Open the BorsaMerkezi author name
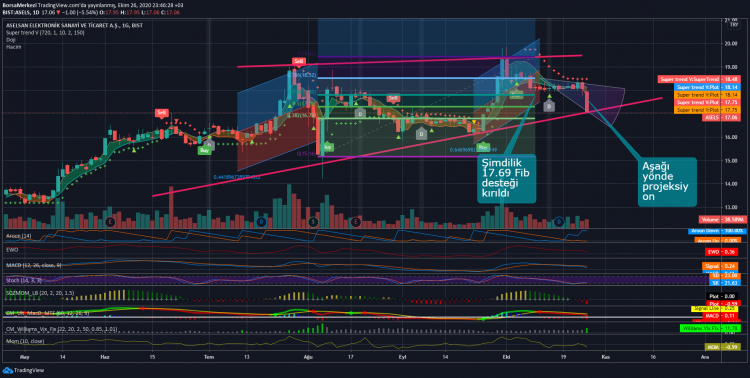The width and height of the screenshot is (750, 378). pyautogui.click(x=19, y=5)
